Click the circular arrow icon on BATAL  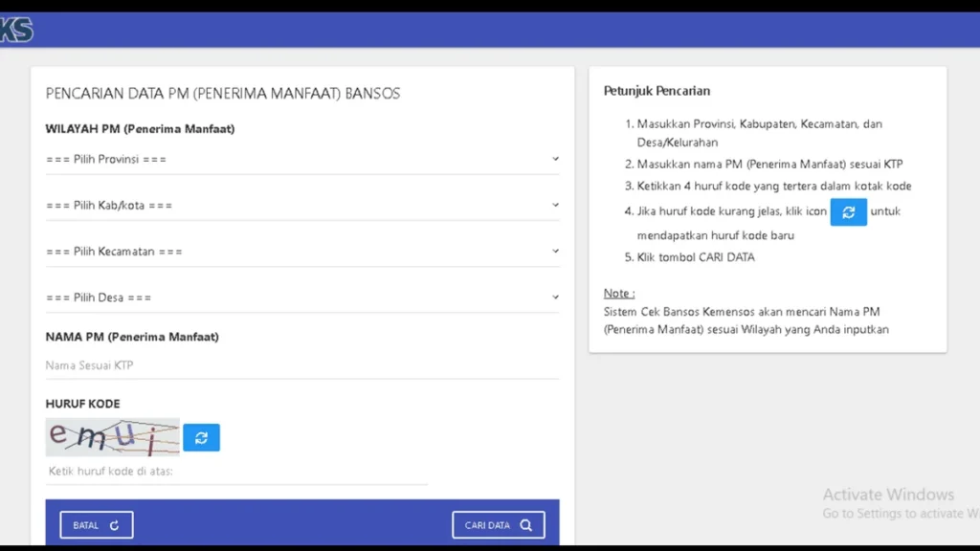pos(115,525)
